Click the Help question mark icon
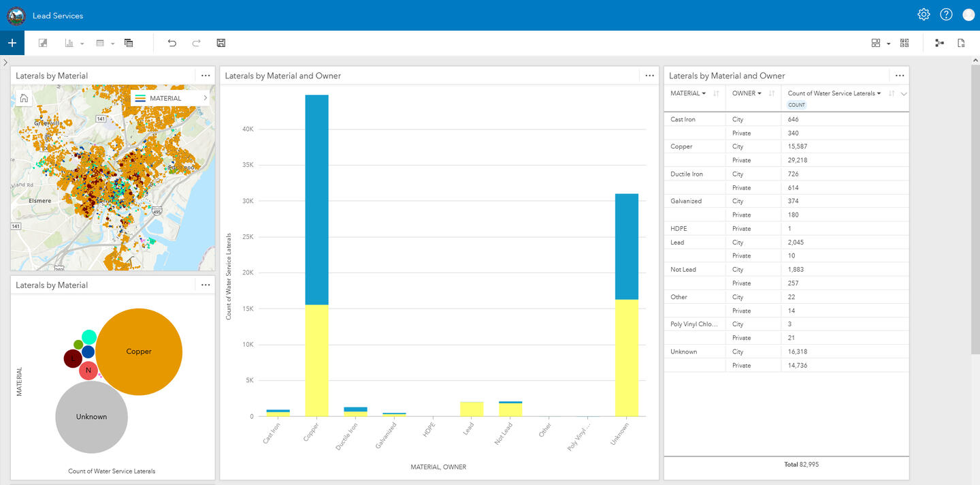 (946, 14)
